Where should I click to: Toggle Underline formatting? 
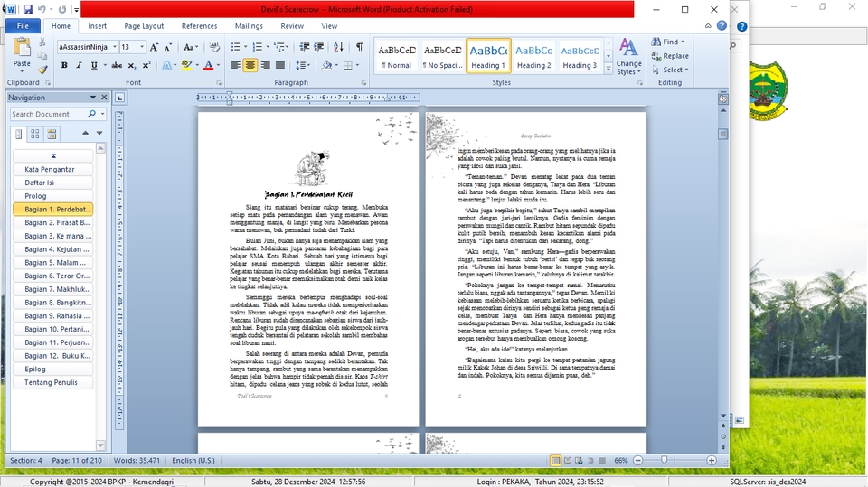coord(94,65)
